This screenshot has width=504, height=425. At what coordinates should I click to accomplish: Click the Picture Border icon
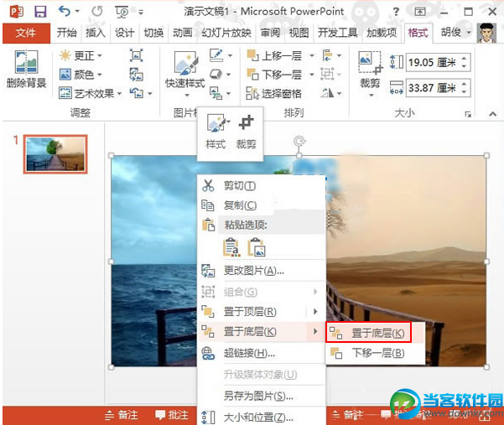point(216,55)
